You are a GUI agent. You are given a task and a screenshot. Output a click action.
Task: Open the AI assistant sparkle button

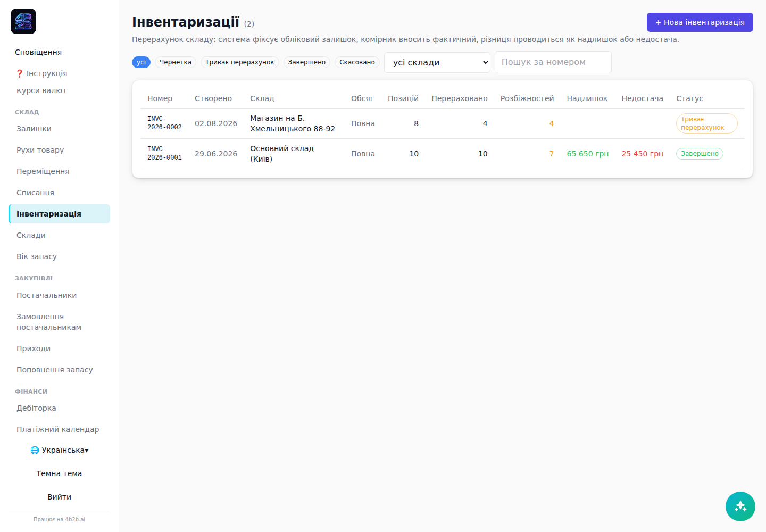[x=740, y=506]
